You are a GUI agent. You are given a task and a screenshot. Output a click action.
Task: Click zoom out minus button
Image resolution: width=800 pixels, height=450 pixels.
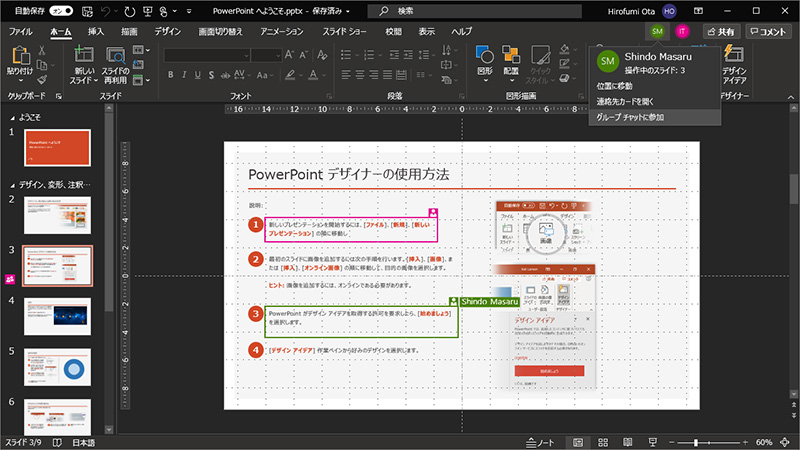point(672,442)
